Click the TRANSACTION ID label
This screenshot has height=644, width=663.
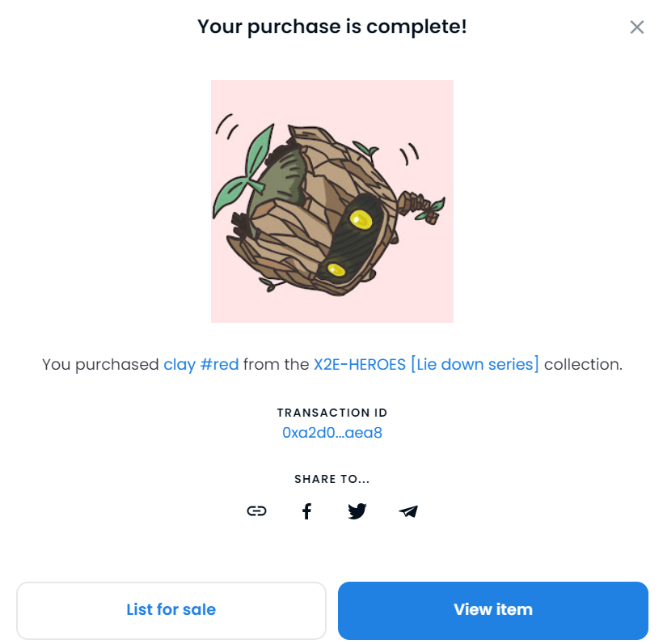(332, 413)
